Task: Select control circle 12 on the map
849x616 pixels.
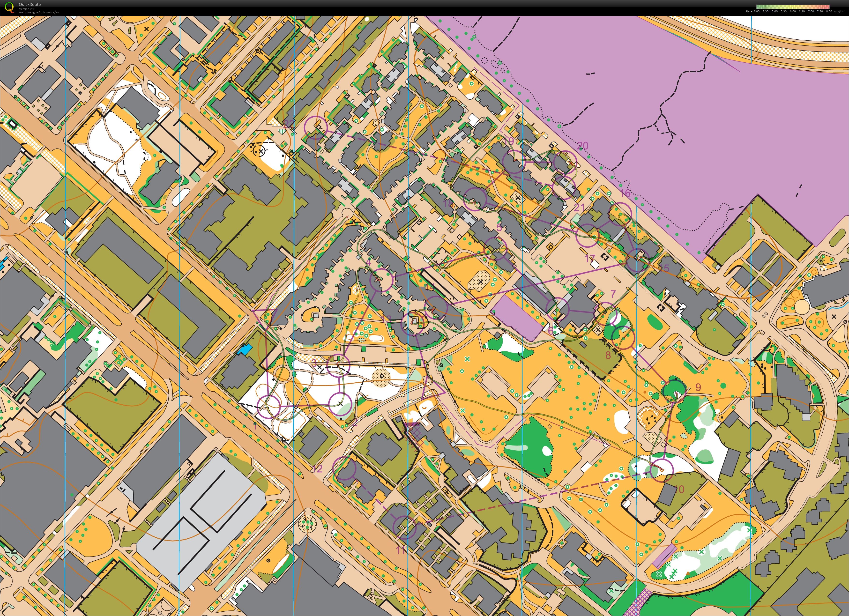Action: click(x=344, y=468)
